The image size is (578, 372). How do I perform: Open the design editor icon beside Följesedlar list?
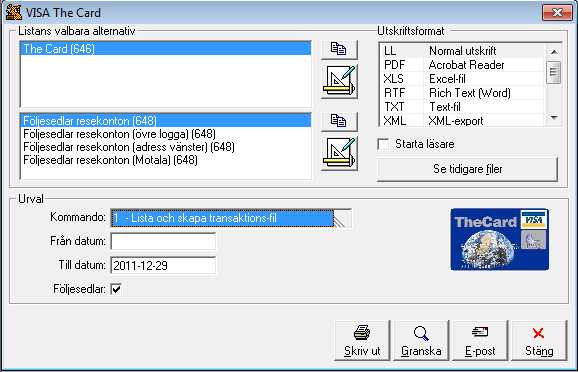(339, 153)
